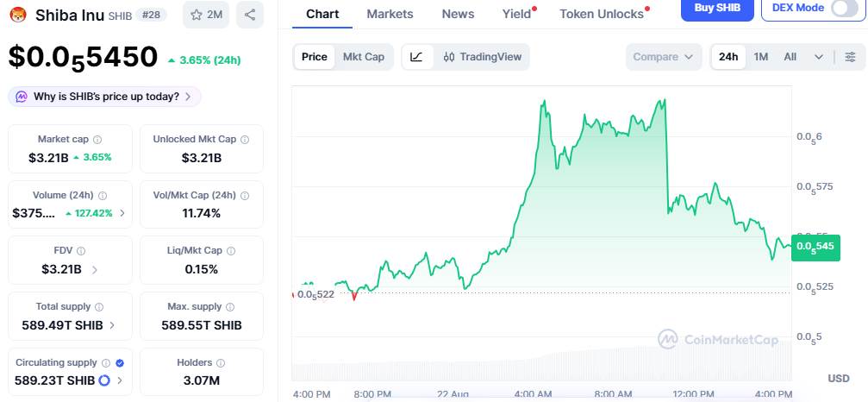Click the TradingView text label
Image resolution: width=868 pixels, height=402 pixels.
[x=490, y=56]
